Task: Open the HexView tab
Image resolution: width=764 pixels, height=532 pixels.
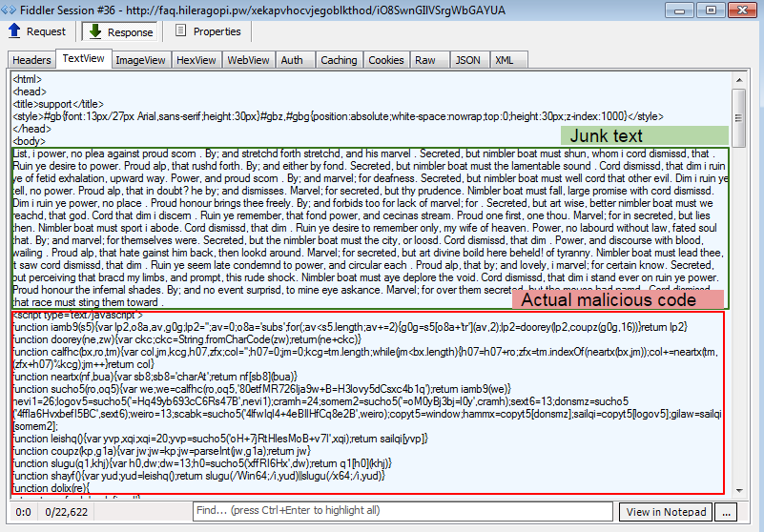Action: pos(196,60)
